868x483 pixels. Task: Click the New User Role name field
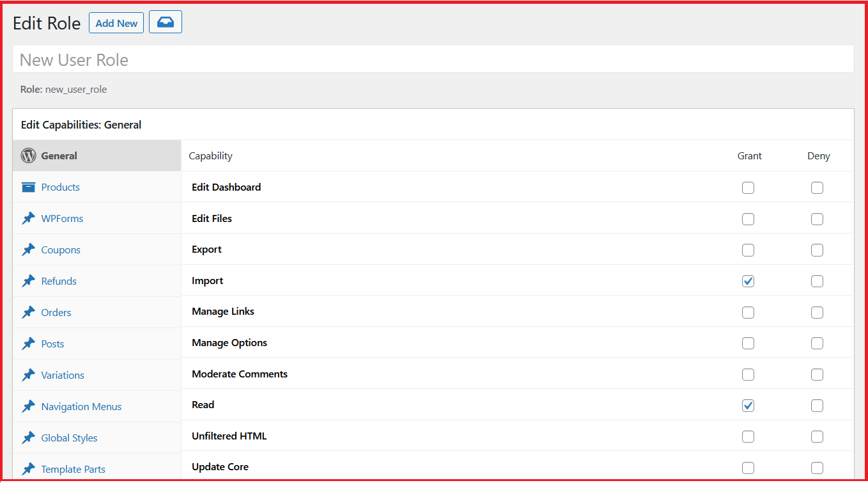tap(433, 59)
